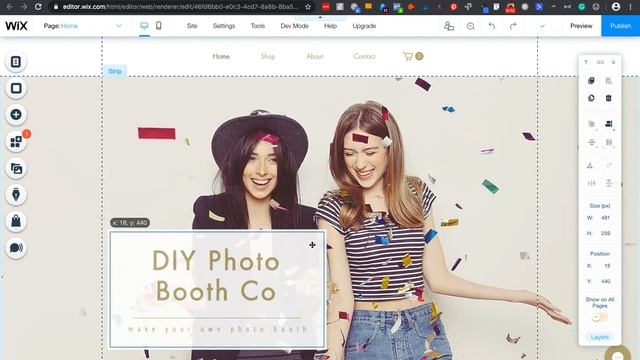This screenshot has width=640, height=360.
Task: Reload the browser page
Action: coord(38,7)
